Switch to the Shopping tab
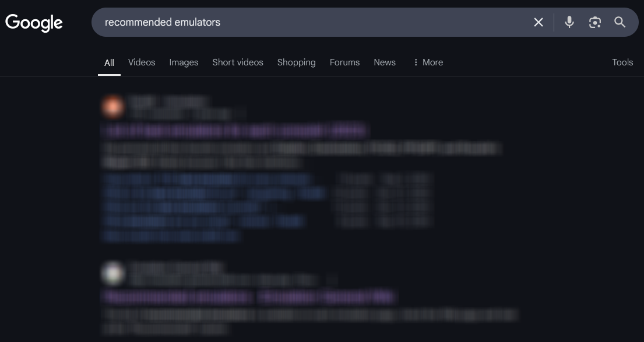Screen dimensions: 644x342 pyautogui.click(x=296, y=62)
